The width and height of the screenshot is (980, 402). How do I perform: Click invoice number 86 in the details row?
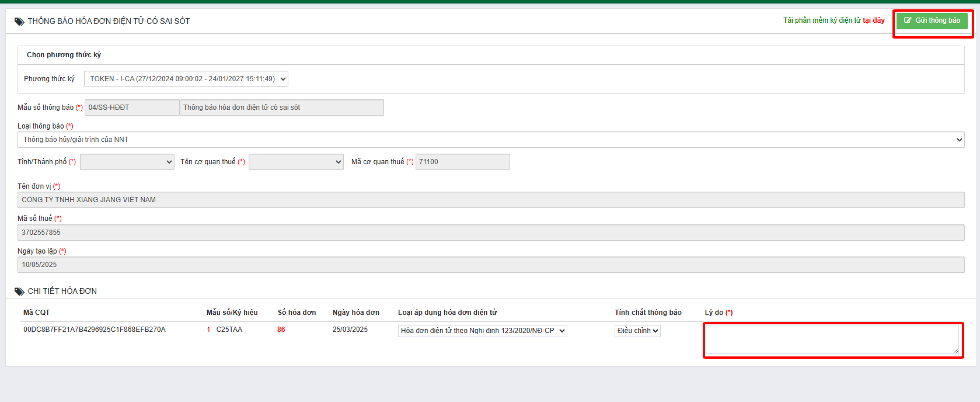(x=281, y=330)
